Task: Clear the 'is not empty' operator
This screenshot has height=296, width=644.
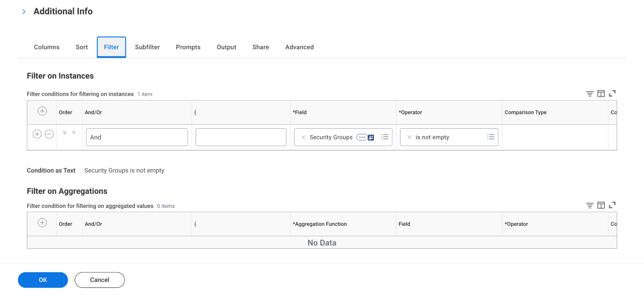Action: click(x=409, y=137)
